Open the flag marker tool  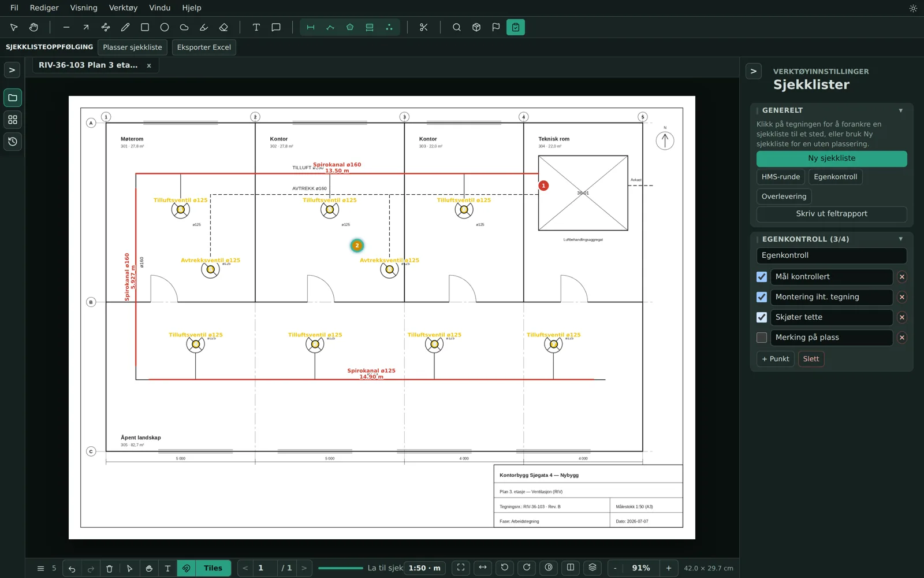point(496,27)
